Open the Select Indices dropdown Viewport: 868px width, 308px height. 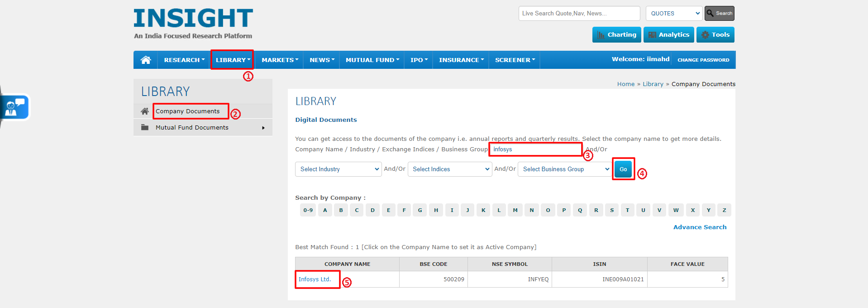point(450,169)
